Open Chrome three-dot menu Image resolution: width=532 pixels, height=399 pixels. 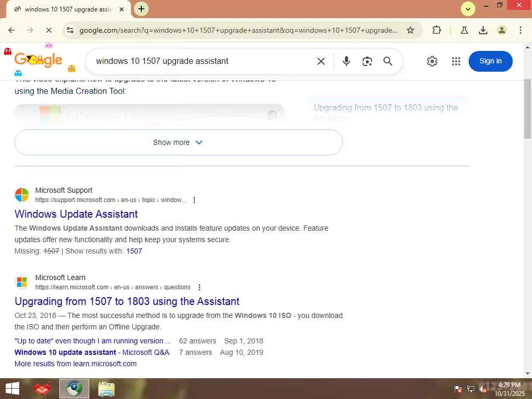520,30
